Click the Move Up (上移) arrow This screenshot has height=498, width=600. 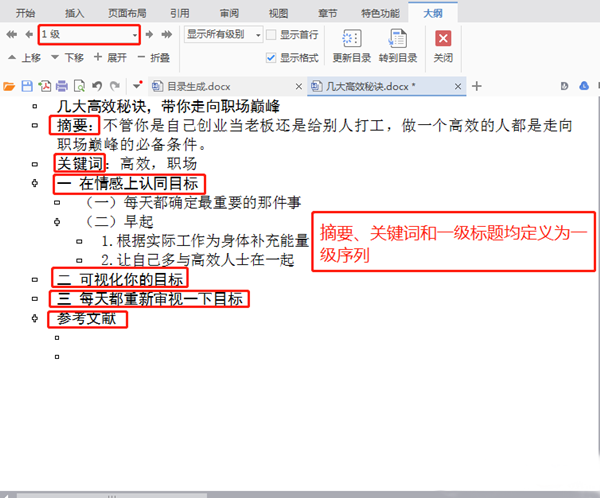pyautogui.click(x=10, y=58)
